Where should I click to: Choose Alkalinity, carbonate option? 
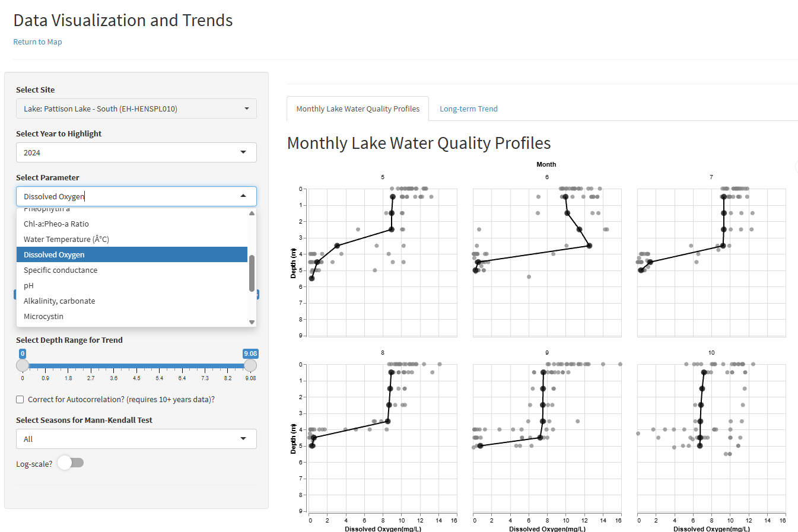tap(59, 301)
